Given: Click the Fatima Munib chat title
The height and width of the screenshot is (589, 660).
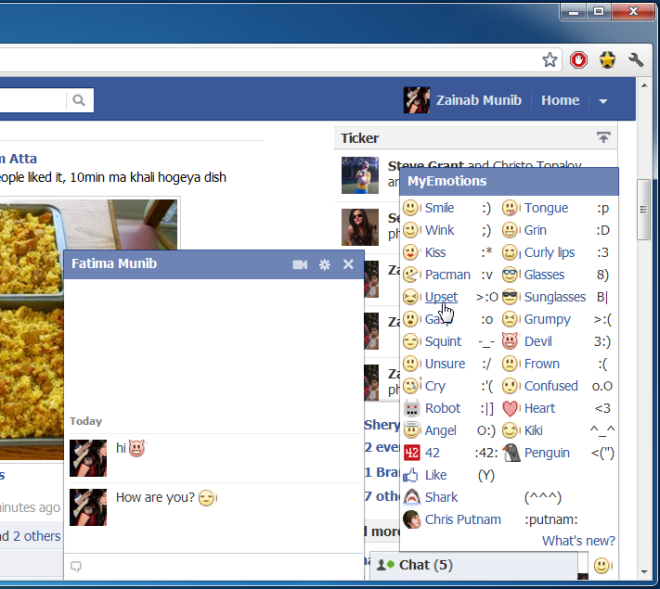Looking at the screenshot, I should click(x=114, y=264).
